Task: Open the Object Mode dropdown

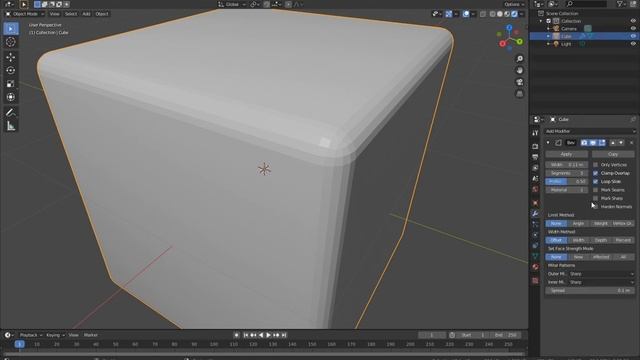Action: [25, 14]
